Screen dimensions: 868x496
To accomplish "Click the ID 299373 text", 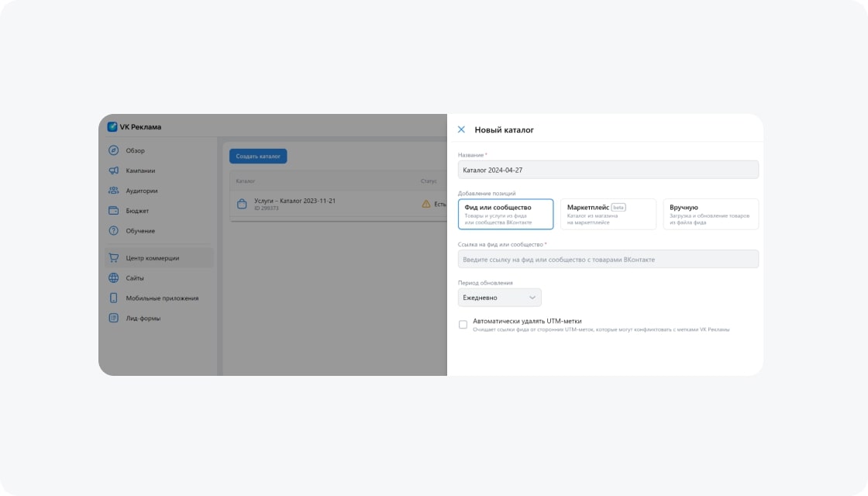I will point(267,208).
